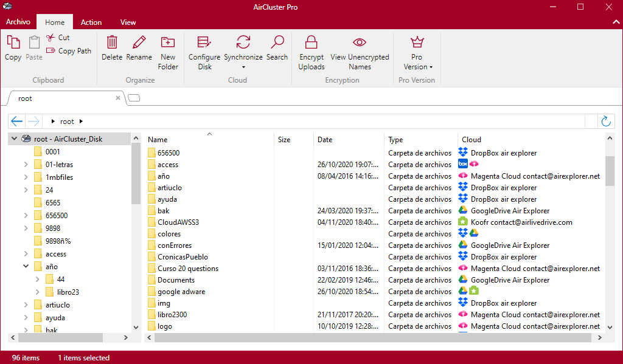The height and width of the screenshot is (364, 623).
Task: Go back with the left arrow
Action: pyautogui.click(x=16, y=121)
